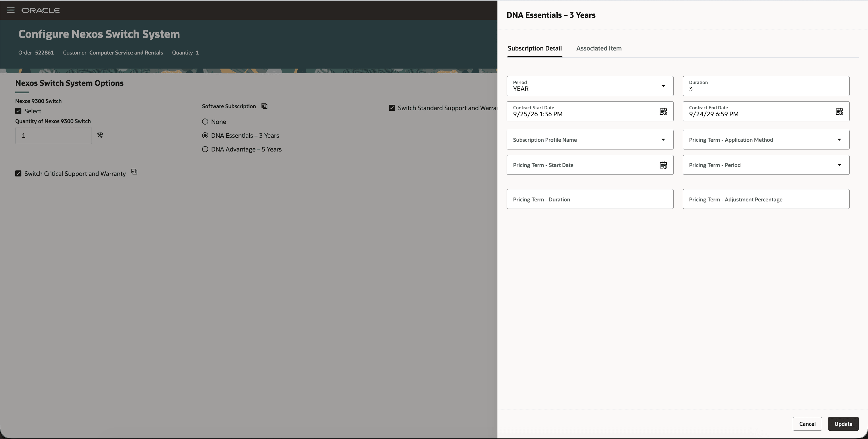Select DNA Advantage – 5 Years radio
Screen dimensions: 868x439
(205, 149)
